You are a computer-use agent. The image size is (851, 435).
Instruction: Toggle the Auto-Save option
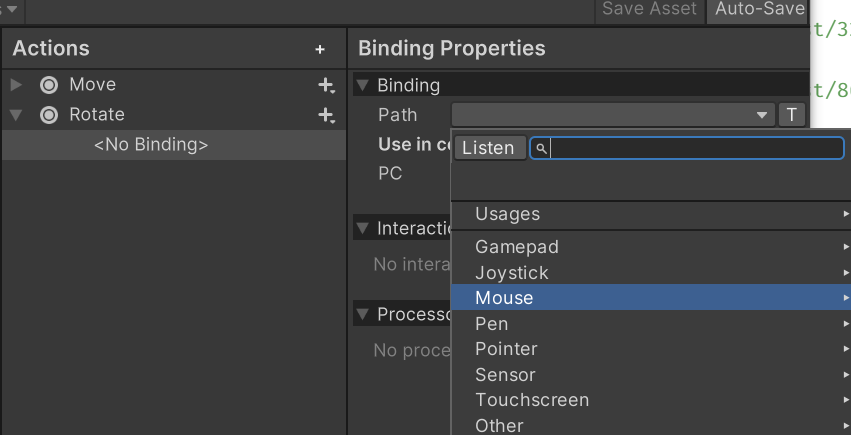[759, 10]
